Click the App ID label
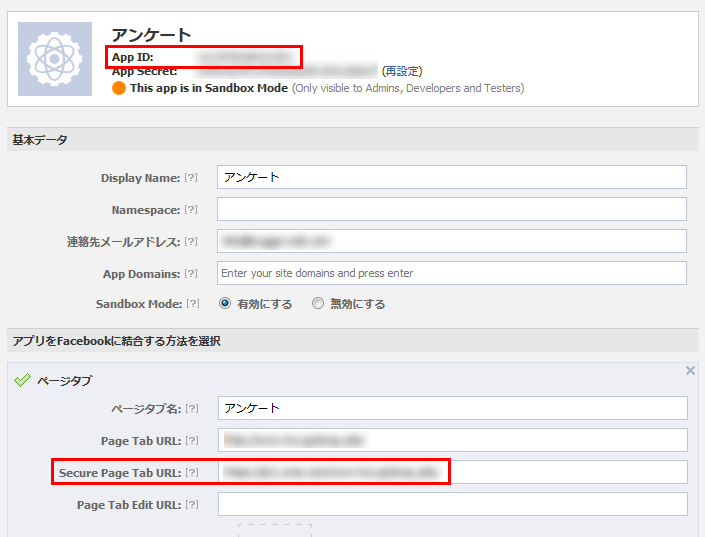This screenshot has height=537, width=705. [x=133, y=57]
